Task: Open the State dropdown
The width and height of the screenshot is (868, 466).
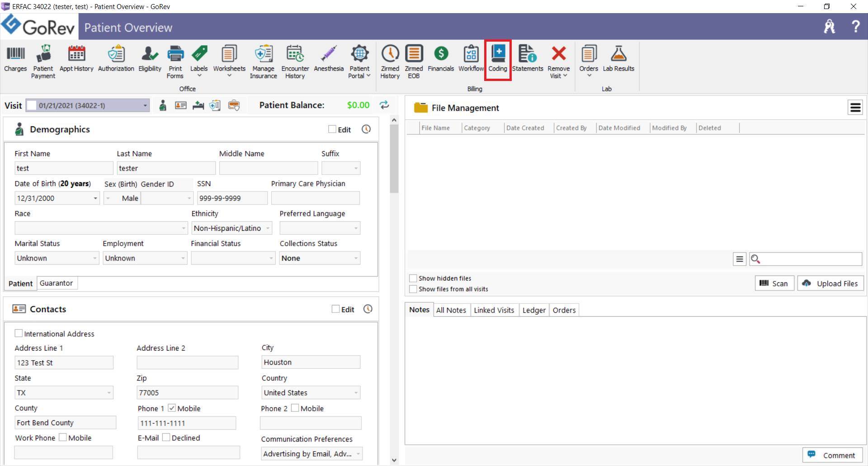Action: [109, 393]
